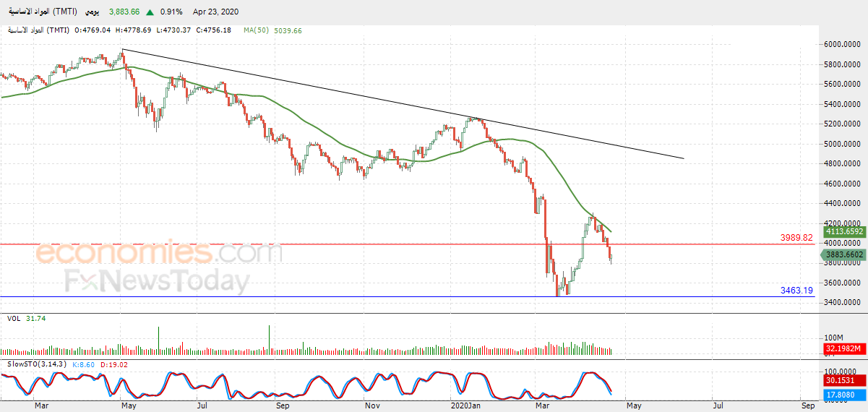Click the 2020Jan label on the time axis

465,406
